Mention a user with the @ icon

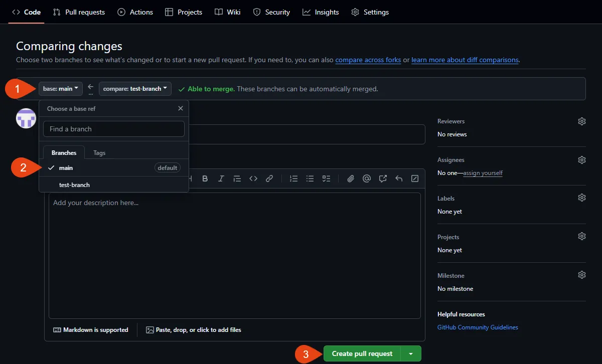tap(366, 178)
